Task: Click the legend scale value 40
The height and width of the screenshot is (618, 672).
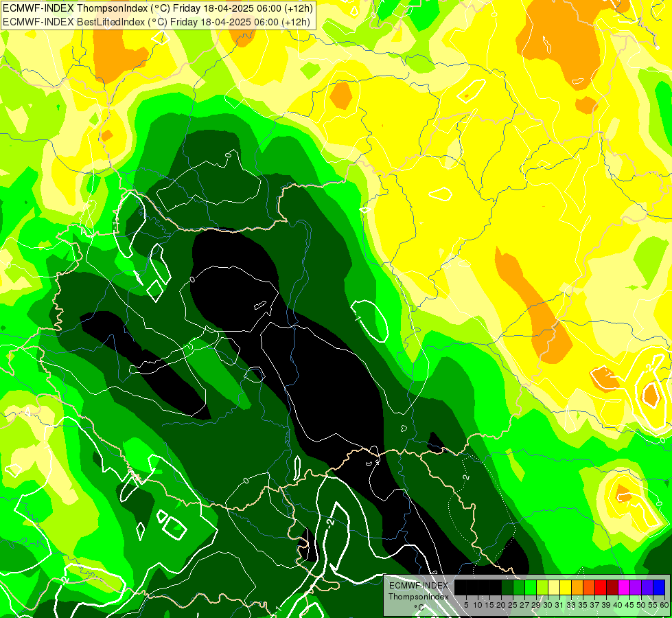Action: click(x=618, y=605)
